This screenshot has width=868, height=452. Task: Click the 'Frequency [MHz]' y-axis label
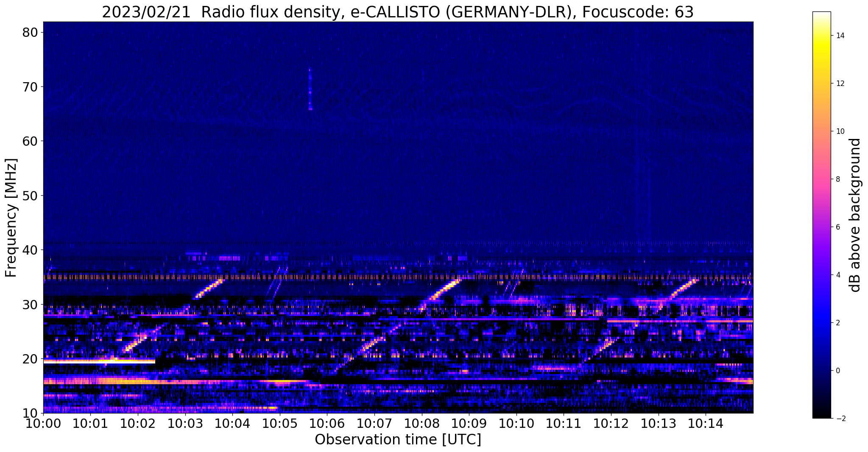click(x=11, y=218)
